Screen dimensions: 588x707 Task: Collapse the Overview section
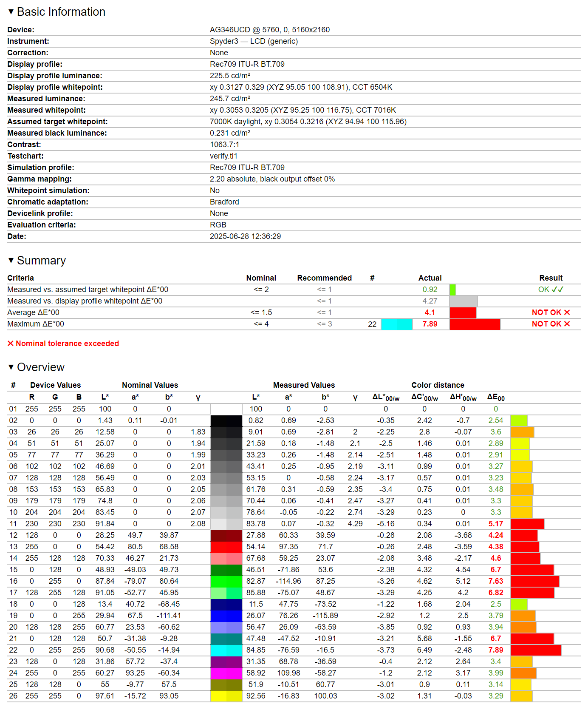(x=11, y=367)
